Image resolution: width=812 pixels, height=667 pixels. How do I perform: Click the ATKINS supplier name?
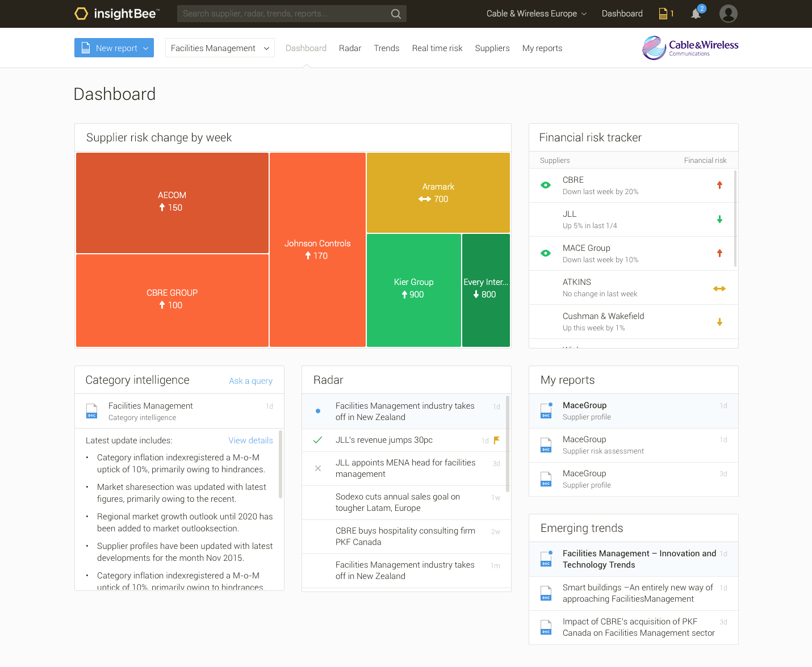click(577, 282)
